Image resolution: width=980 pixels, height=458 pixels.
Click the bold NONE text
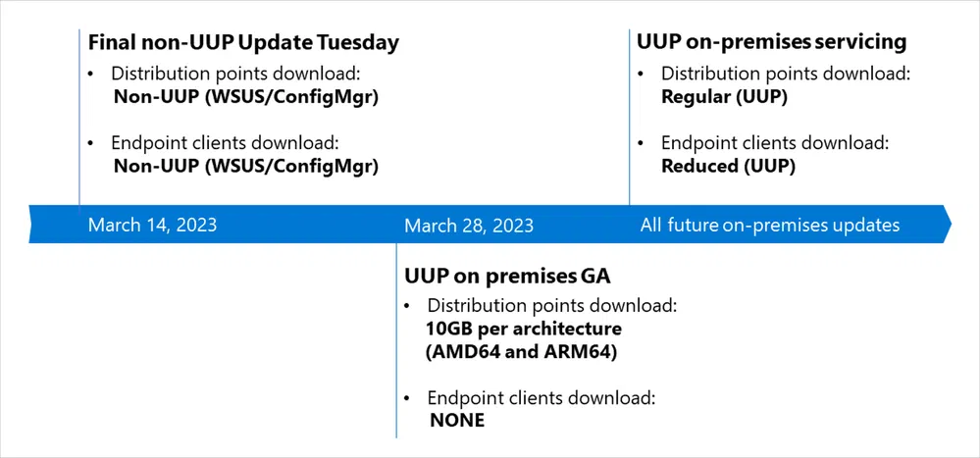coord(457,422)
